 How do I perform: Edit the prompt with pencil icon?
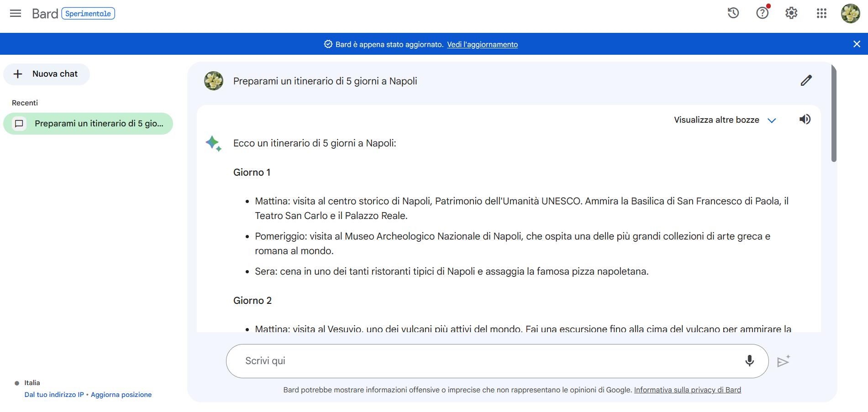click(x=806, y=81)
